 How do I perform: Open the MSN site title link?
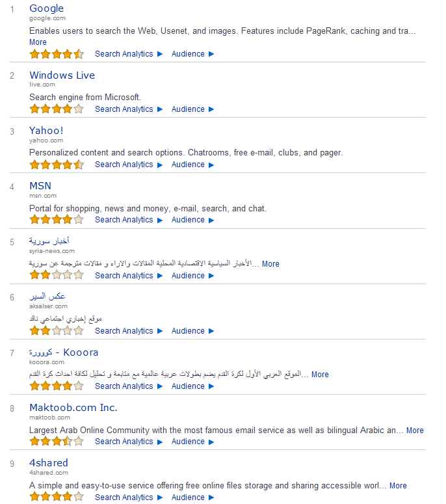pyautogui.click(x=40, y=186)
